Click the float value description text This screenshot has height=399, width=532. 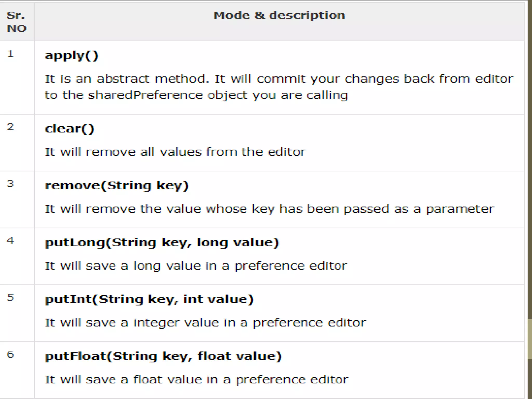(197, 380)
